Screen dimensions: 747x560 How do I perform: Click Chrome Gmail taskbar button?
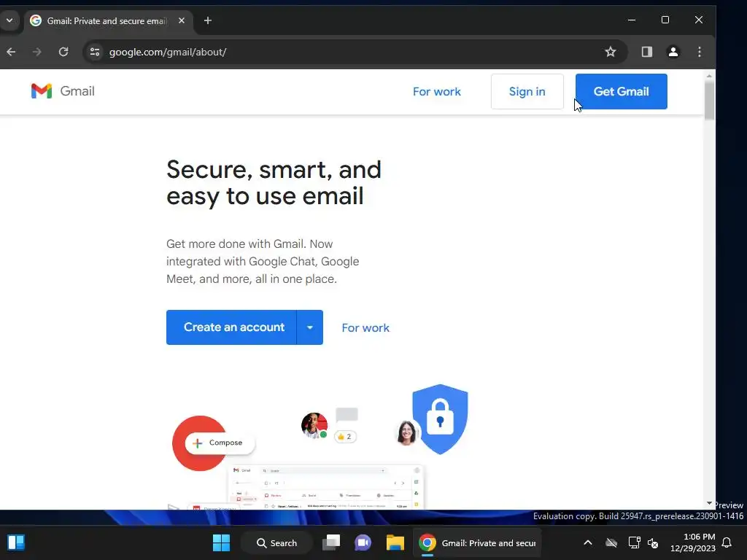(477, 542)
